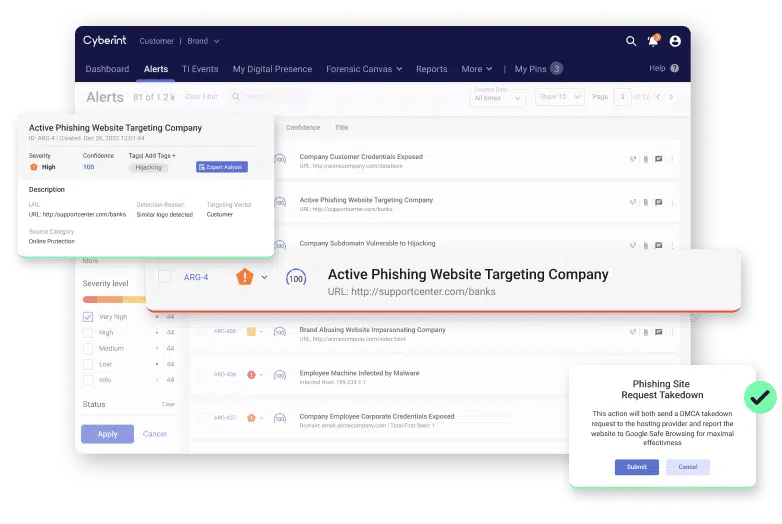The width and height of the screenshot is (782, 524).
Task: Expand the Forensic Canvas dropdown menu
Action: point(364,69)
